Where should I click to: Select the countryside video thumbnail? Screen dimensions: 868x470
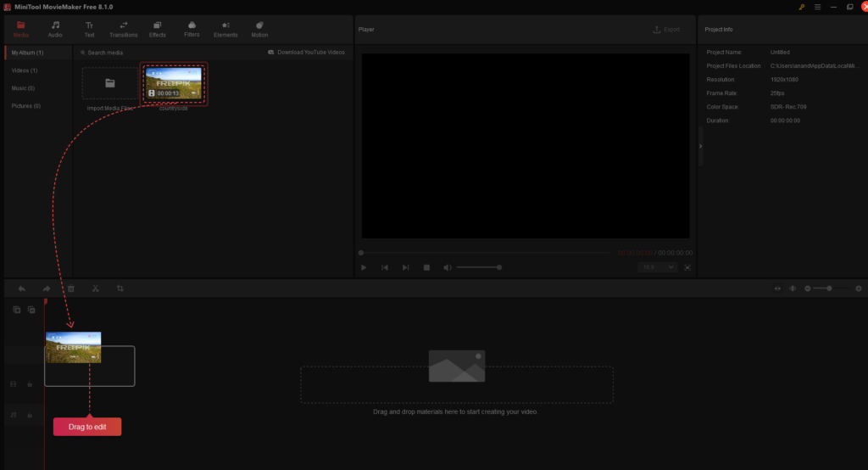click(173, 83)
